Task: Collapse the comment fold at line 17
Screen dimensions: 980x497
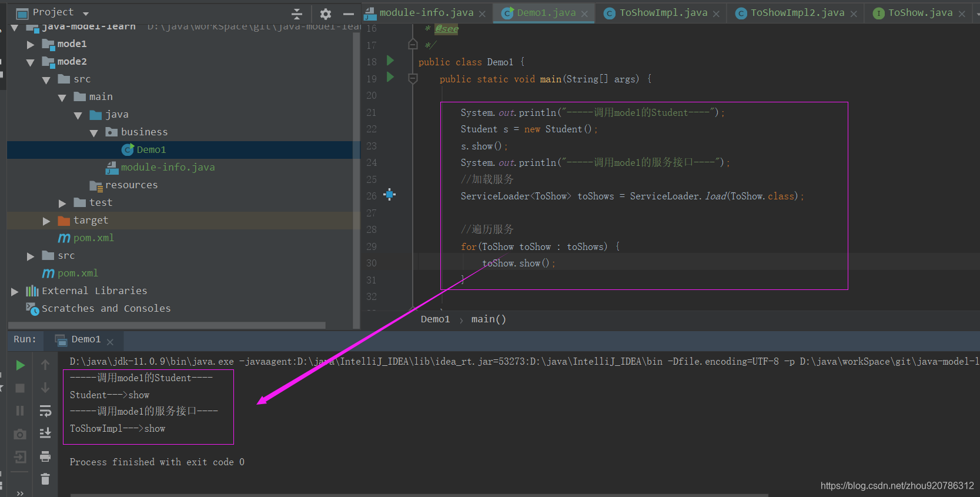Action: tap(413, 44)
